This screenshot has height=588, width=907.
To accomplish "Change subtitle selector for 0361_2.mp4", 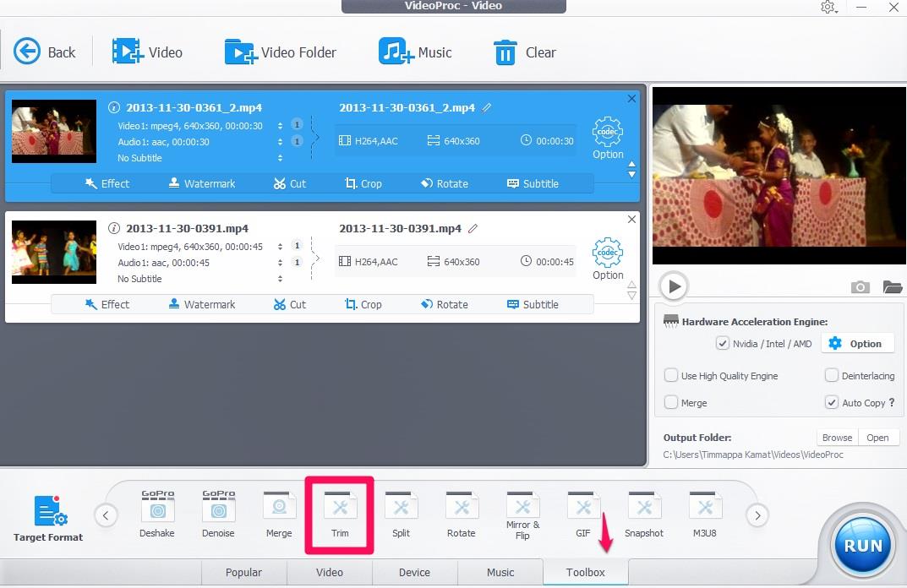I will pos(280,158).
